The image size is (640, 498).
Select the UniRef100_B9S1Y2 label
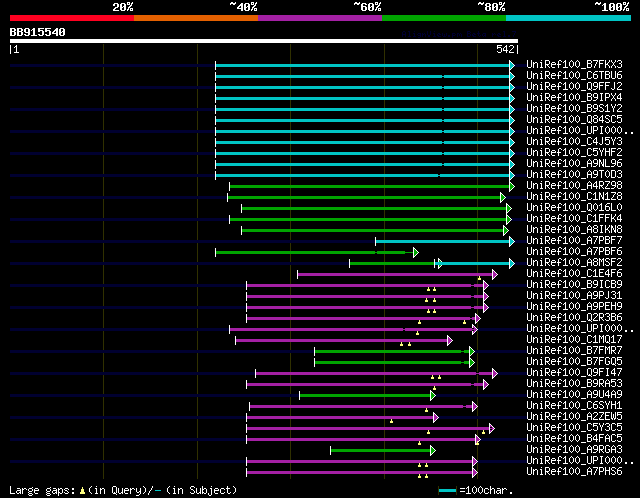coord(574,109)
